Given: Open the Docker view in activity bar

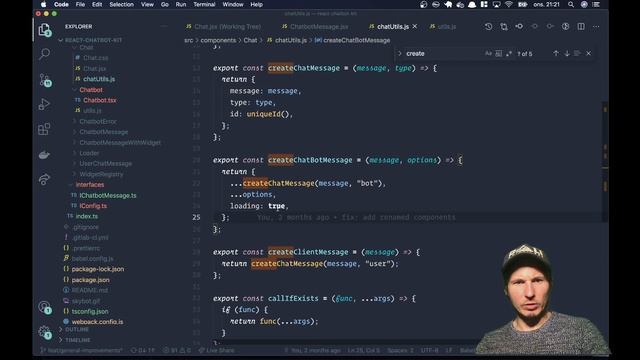Looking at the screenshot, I should (x=44, y=155).
